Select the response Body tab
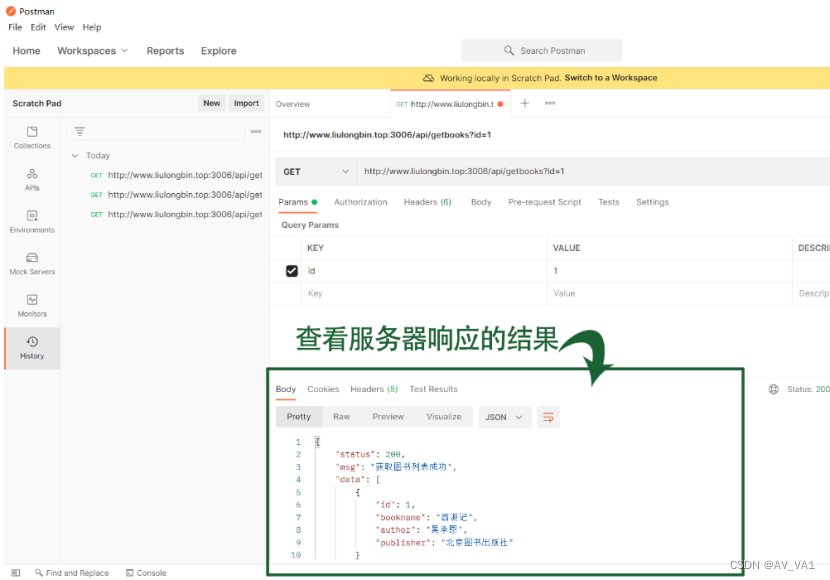The height and width of the screenshot is (580, 830). point(286,389)
